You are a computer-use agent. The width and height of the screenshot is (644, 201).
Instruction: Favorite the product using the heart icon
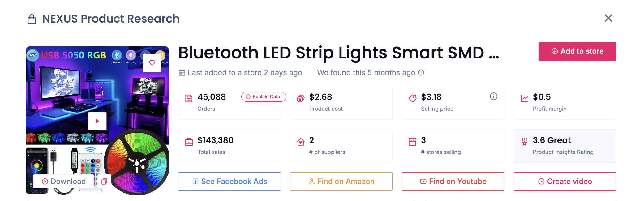pos(152,62)
